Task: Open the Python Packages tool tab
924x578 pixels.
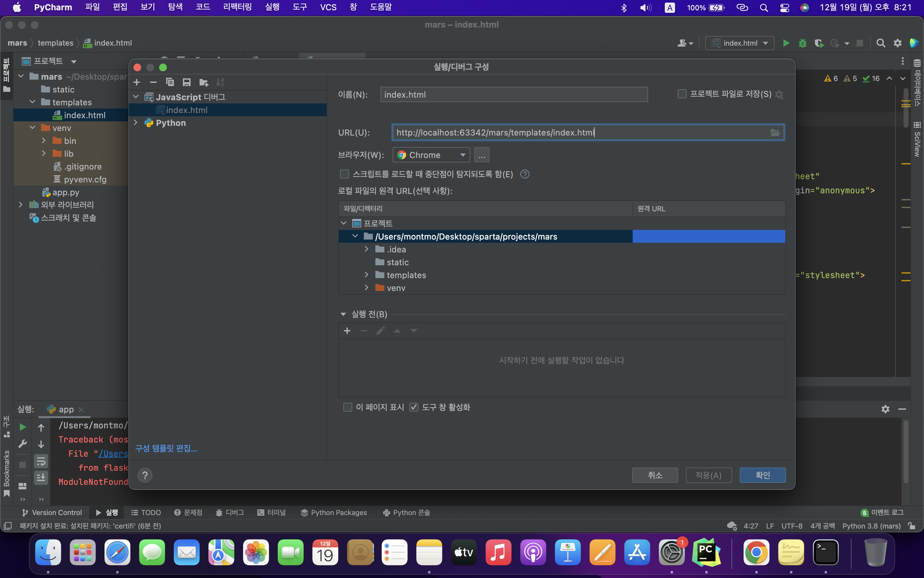Action: [x=334, y=512]
